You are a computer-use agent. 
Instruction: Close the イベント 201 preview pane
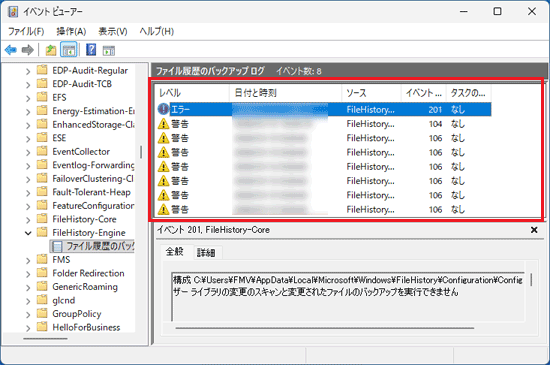(534, 230)
